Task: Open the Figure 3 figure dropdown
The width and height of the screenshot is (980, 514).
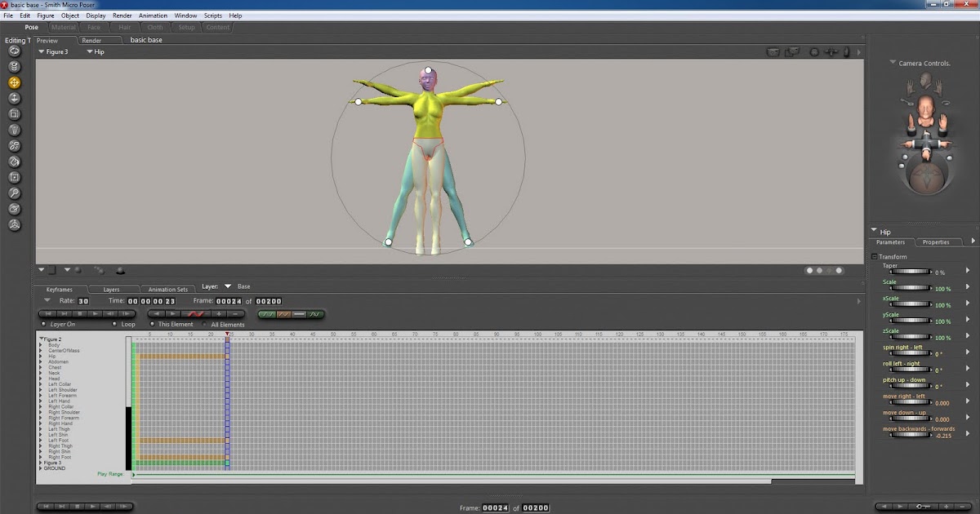Action: pyautogui.click(x=42, y=51)
